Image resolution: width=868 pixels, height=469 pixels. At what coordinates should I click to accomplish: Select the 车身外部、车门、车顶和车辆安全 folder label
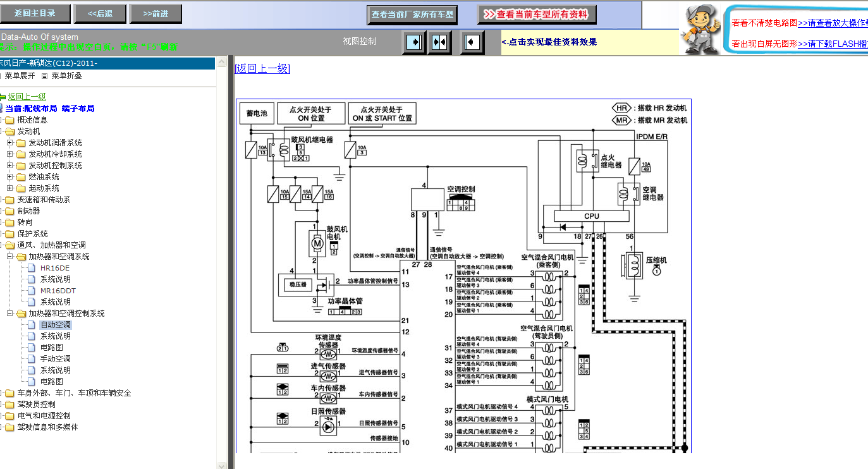pos(75,393)
